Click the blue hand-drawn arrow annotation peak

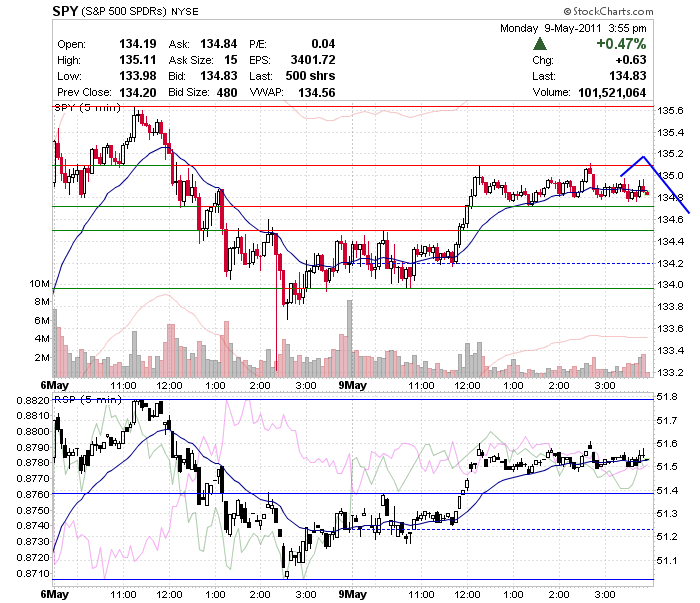pos(643,157)
